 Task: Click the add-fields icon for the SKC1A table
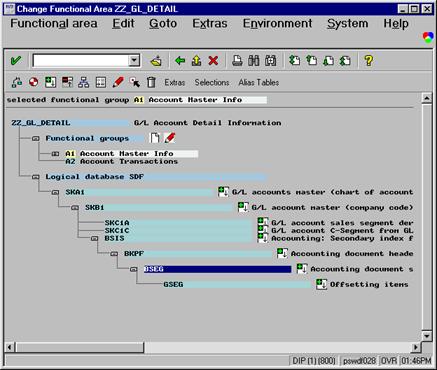(263, 221)
